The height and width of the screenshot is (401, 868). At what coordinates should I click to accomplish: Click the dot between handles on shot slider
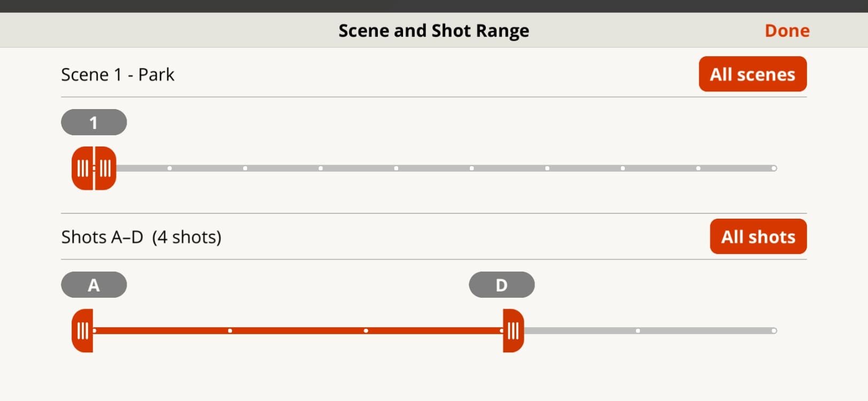coord(366,330)
